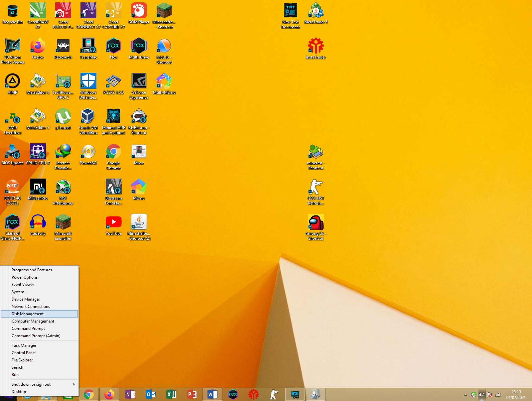
Task: Select the Minimal ADB and Fastboot icon
Action: 114,122
